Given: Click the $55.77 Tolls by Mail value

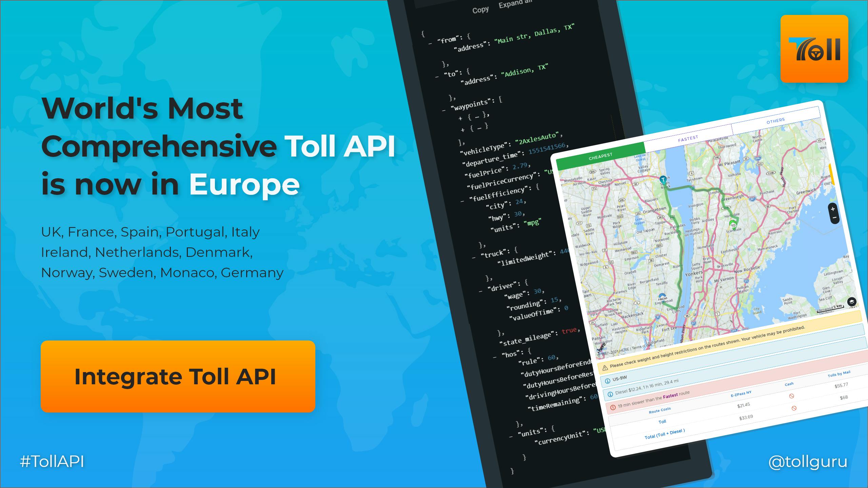Looking at the screenshot, I should tap(841, 386).
